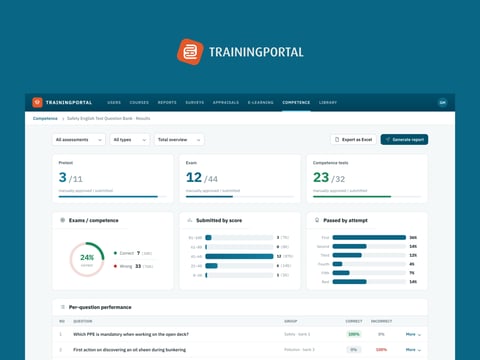
Task: Click the Competence tests 23/32 card
Action: click(x=367, y=179)
